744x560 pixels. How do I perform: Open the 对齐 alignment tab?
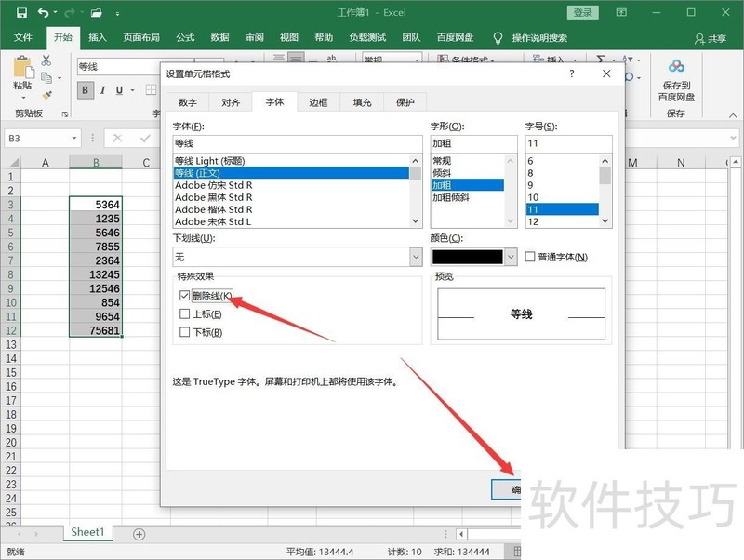pos(231,102)
